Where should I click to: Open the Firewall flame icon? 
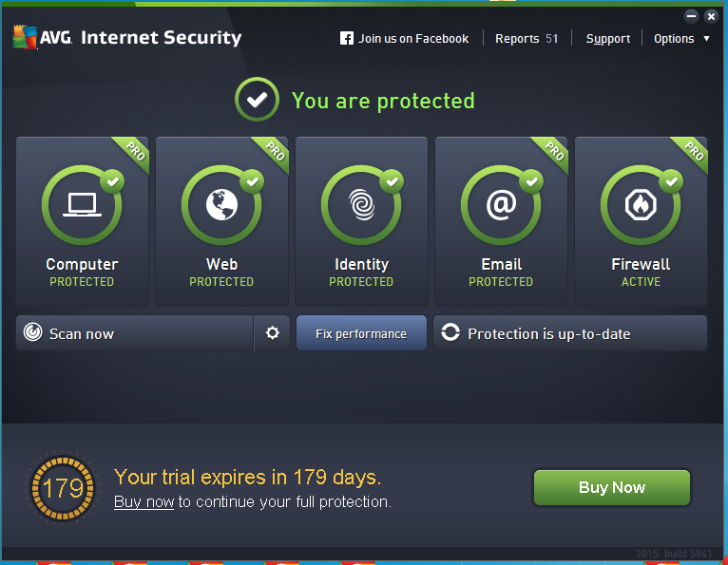coord(641,205)
